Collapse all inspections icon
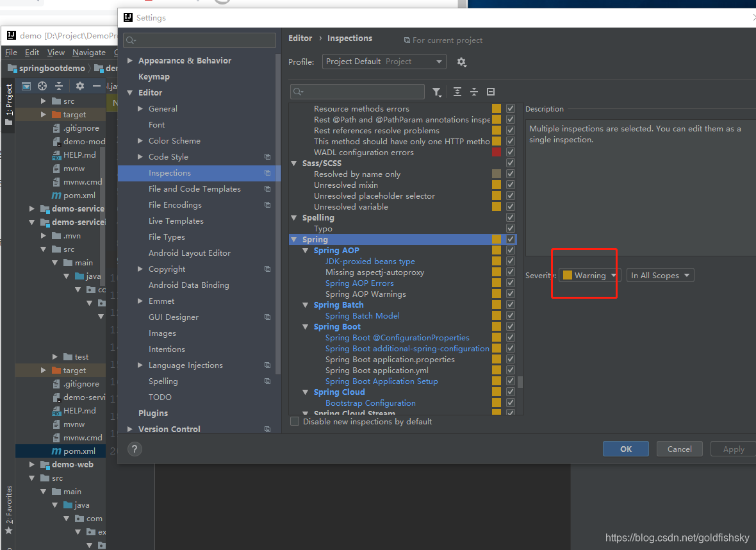Screen dimensions: 756x550 tap(474, 92)
